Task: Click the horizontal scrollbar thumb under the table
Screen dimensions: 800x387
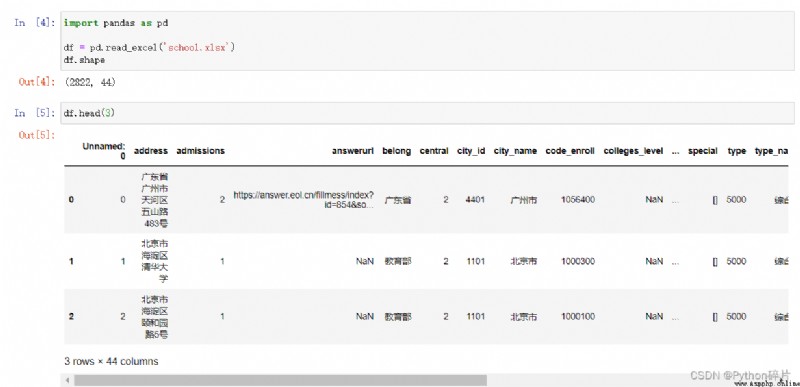Action: [x=280, y=380]
